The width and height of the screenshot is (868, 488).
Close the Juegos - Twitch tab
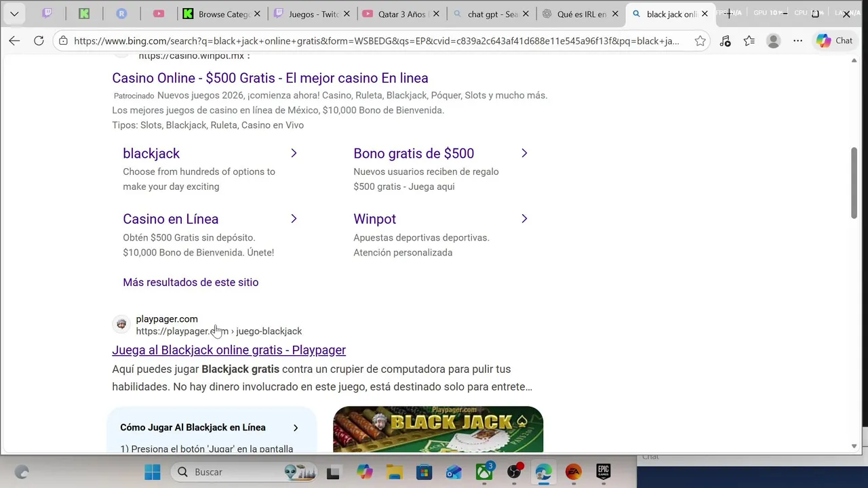point(347,14)
